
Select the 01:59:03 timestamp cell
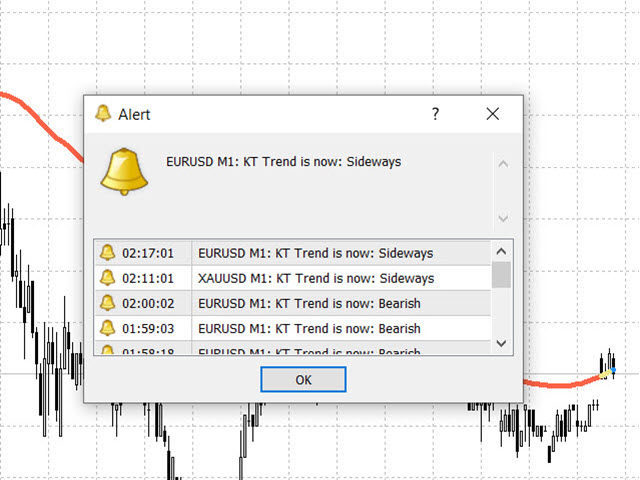[148, 329]
